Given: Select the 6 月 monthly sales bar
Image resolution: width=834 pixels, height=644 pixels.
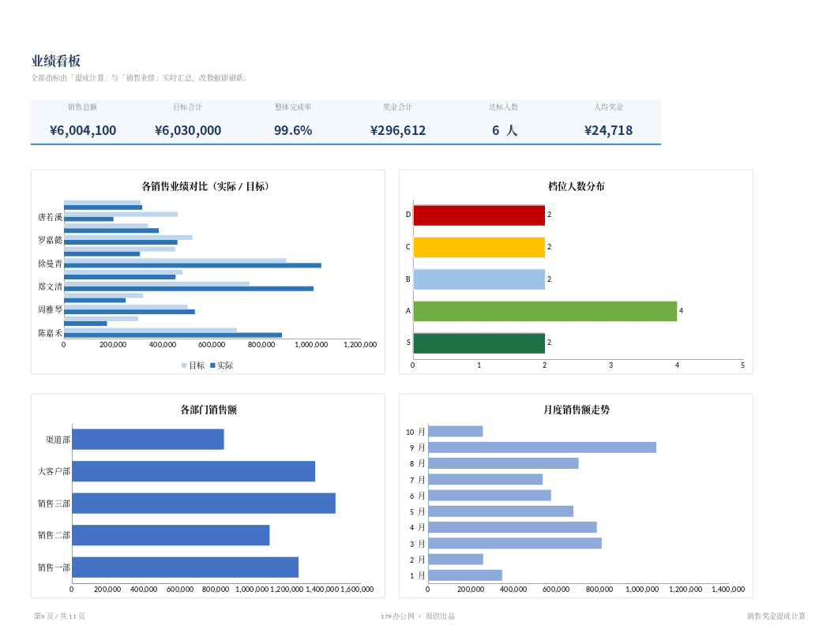Looking at the screenshot, I should pyautogui.click(x=490, y=495).
